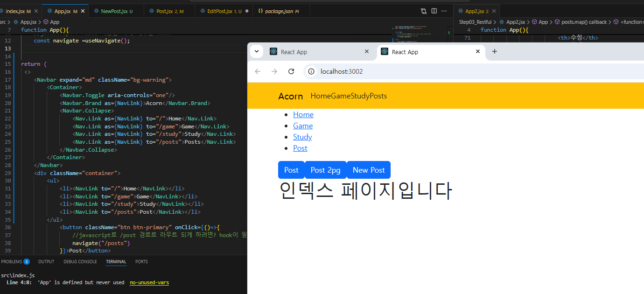Screen dimensions: 644x294
Task: Click the 'const navigate =useNavigate();' line
Action: click(82, 41)
